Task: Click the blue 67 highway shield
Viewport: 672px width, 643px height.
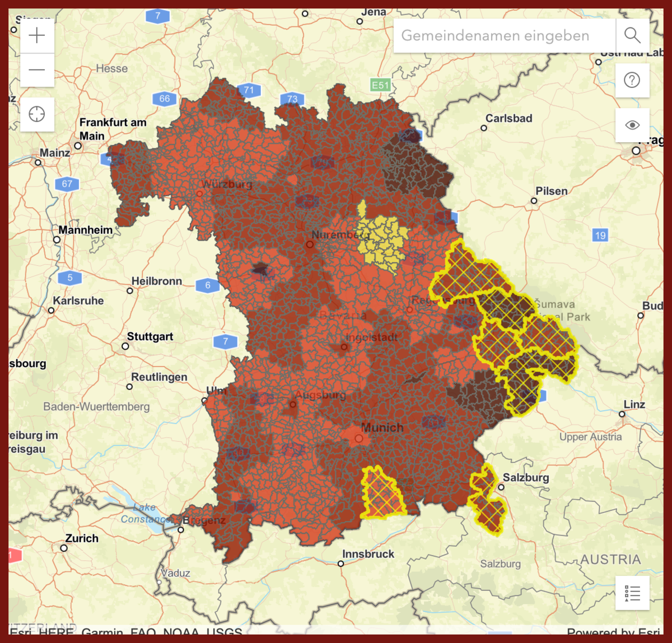Action: [67, 184]
